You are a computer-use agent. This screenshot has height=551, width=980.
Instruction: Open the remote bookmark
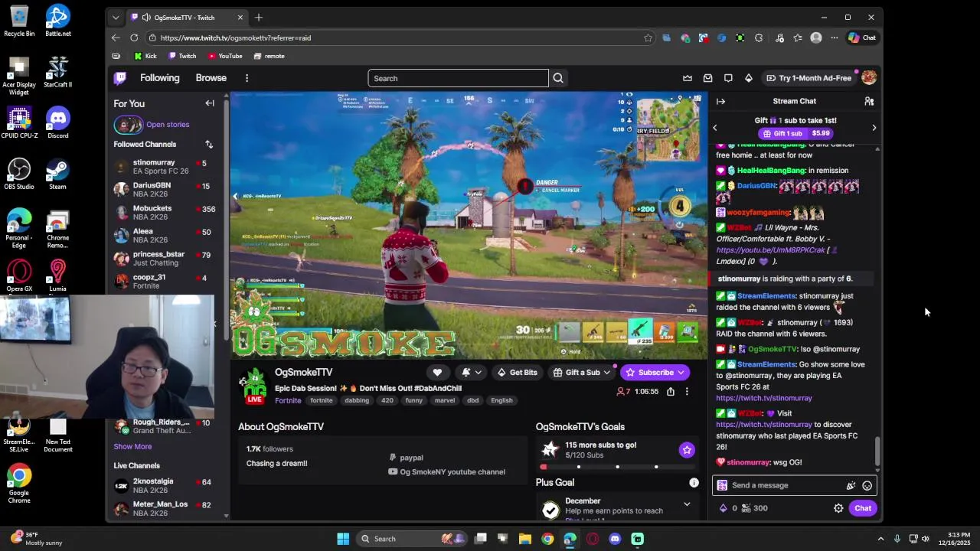click(x=269, y=56)
